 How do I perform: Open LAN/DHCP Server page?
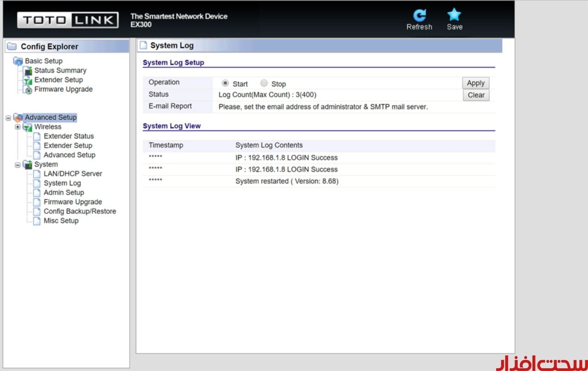pos(73,174)
